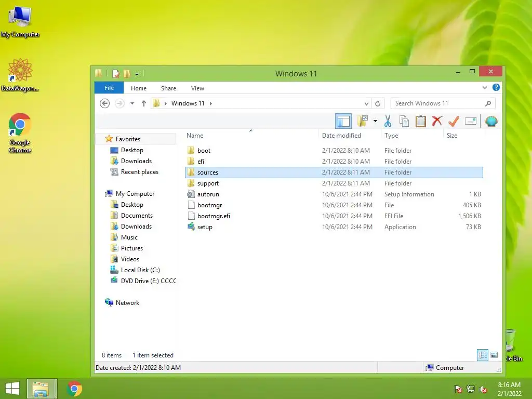
Task: Click the orange checkmark Properties icon
Action: point(454,121)
